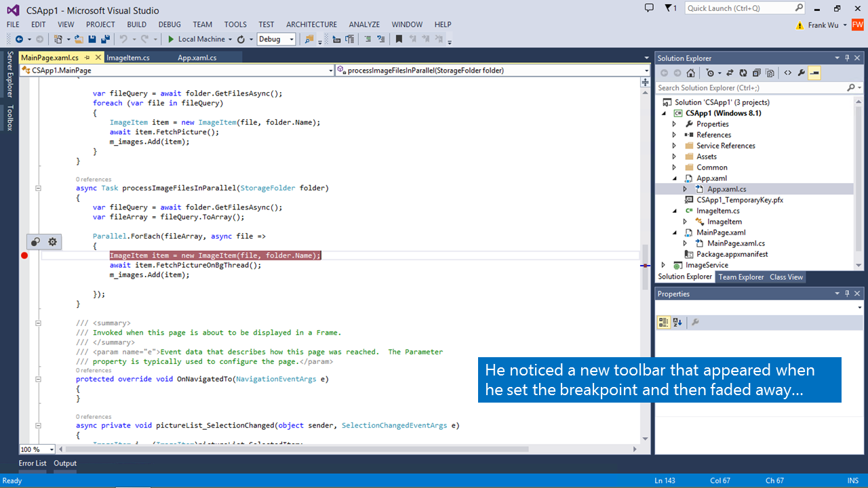
Task: Click the View Code icon in Solution Explorer
Action: click(x=787, y=73)
